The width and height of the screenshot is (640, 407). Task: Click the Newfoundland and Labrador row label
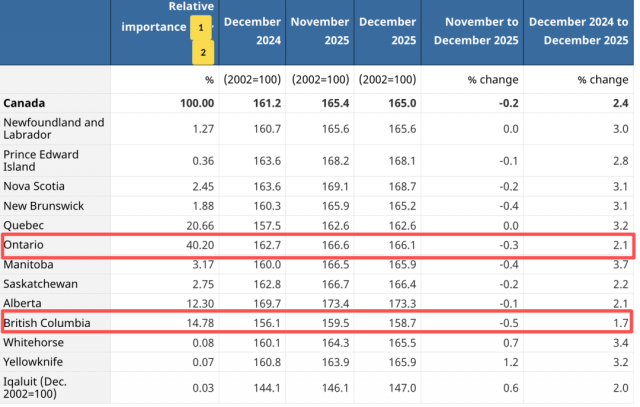pyautogui.click(x=54, y=129)
